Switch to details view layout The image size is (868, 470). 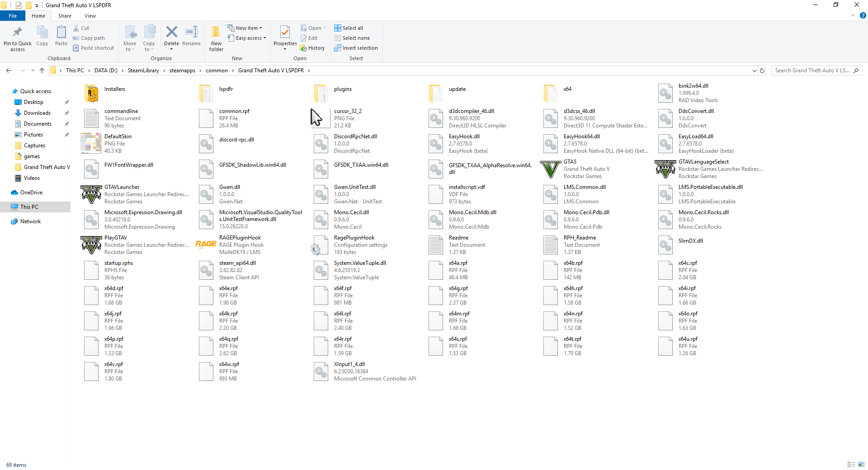click(x=851, y=465)
